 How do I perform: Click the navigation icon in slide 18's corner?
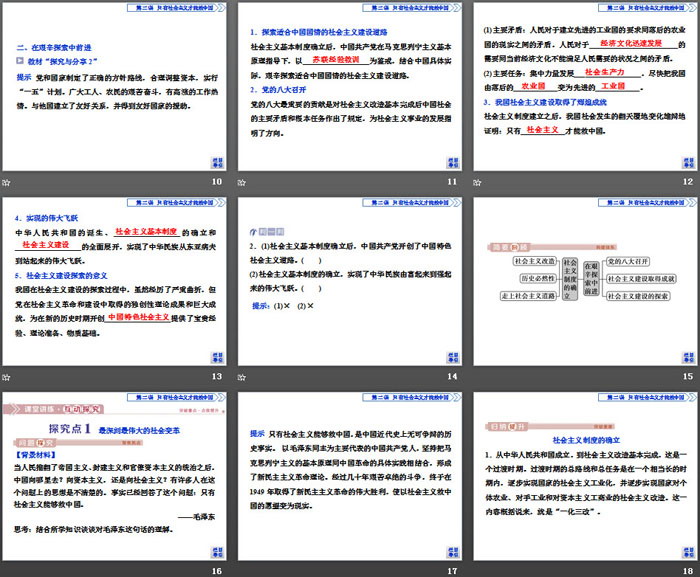pyautogui.click(x=688, y=552)
